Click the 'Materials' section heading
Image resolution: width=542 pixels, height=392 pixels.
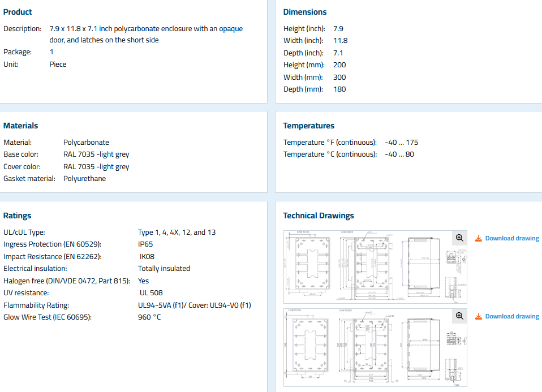(x=21, y=126)
